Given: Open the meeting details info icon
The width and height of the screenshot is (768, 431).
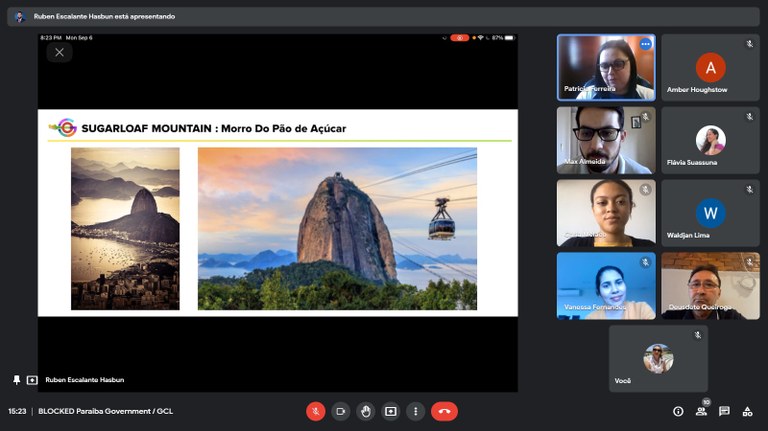Looking at the screenshot, I should [678, 411].
